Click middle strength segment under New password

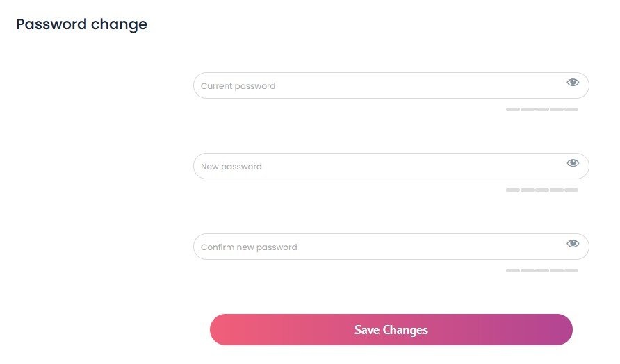point(542,190)
